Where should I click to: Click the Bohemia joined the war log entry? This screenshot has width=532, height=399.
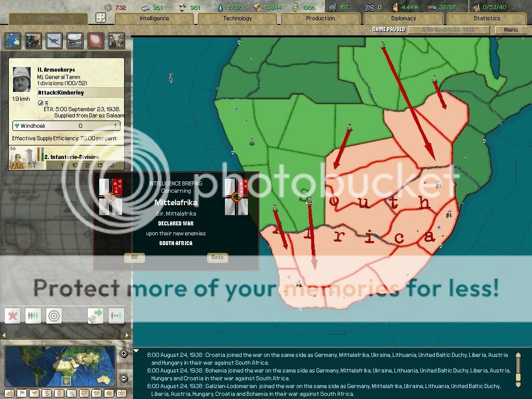328,374
